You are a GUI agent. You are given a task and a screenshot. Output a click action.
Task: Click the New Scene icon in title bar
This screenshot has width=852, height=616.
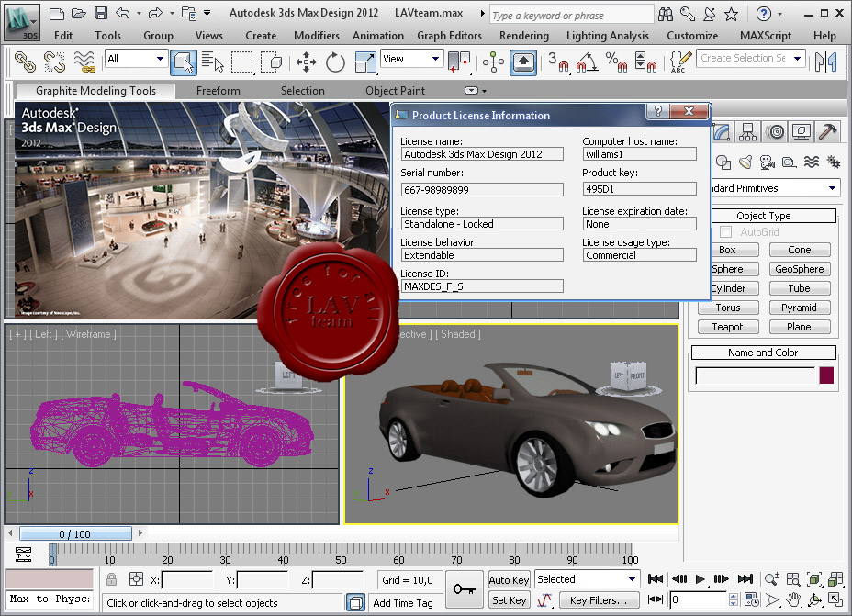tap(57, 13)
